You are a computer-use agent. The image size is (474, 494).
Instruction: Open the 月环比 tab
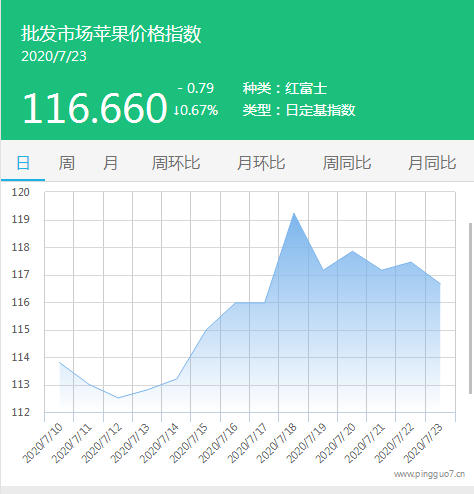[261, 163]
